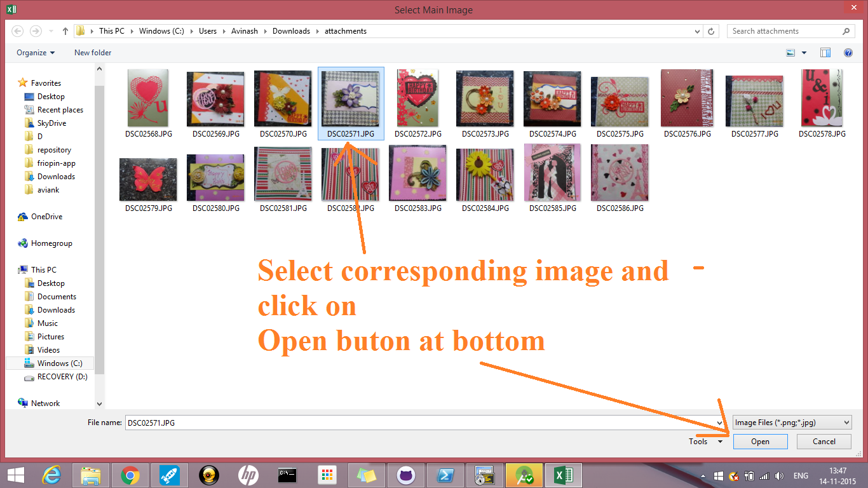The height and width of the screenshot is (488, 868).
Task: Click attachments in breadcrumb path
Action: (346, 31)
